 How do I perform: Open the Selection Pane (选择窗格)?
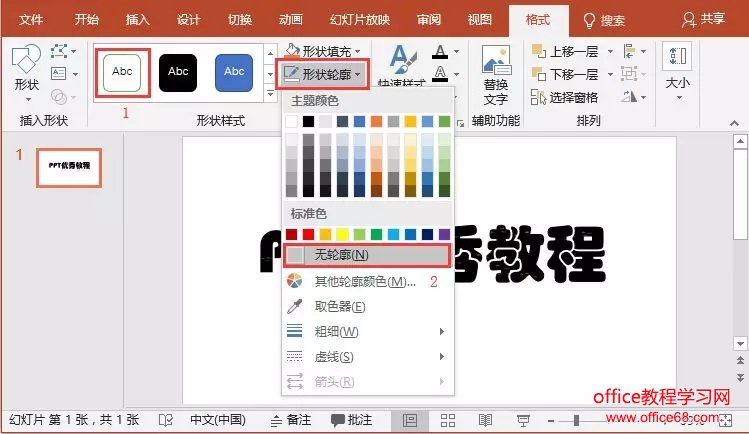(565, 97)
